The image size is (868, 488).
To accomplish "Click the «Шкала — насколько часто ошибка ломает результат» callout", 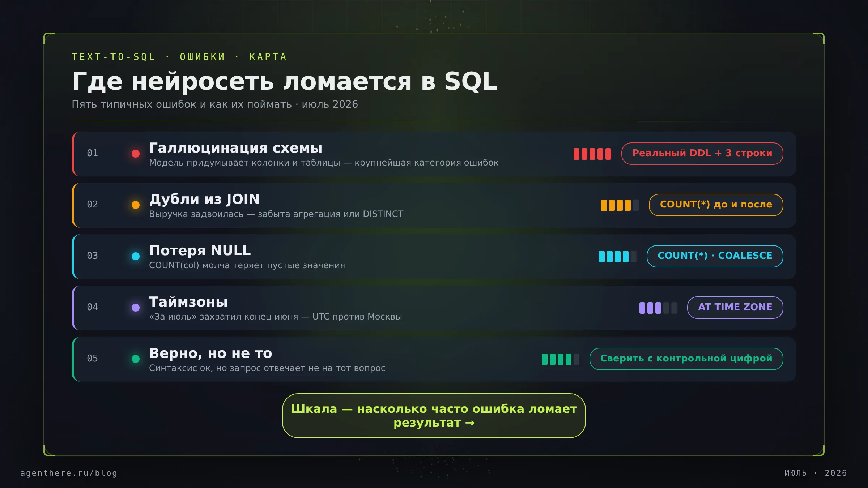I will click(x=434, y=416).
